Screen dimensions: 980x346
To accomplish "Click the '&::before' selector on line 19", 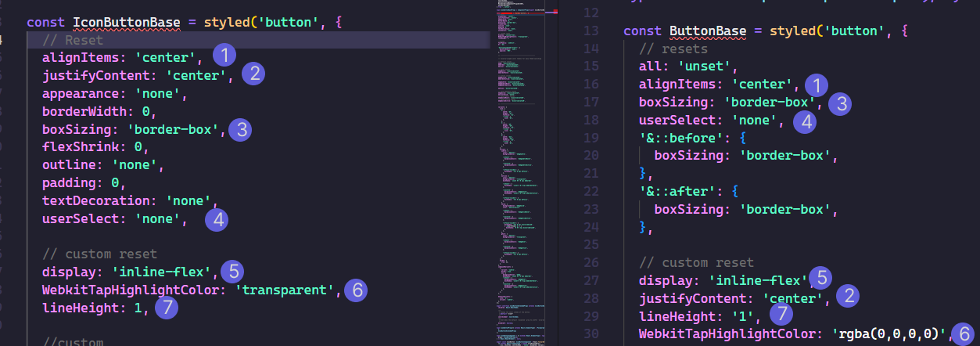I will click(681, 138).
